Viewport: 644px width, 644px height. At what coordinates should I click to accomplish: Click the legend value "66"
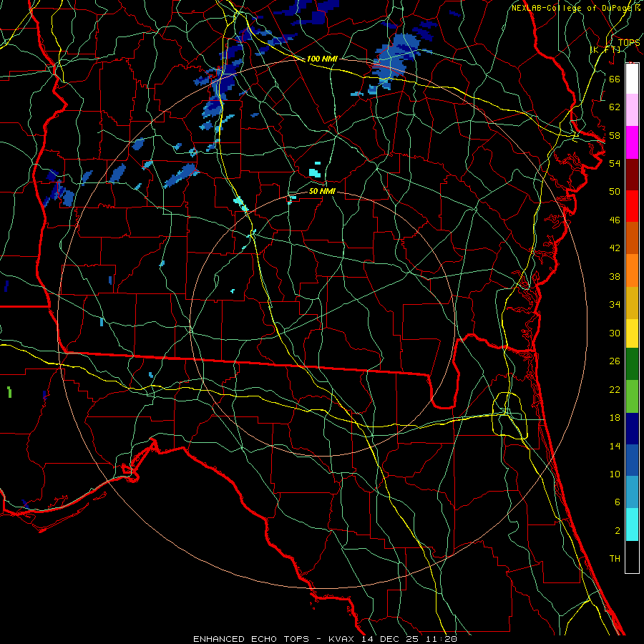point(615,79)
